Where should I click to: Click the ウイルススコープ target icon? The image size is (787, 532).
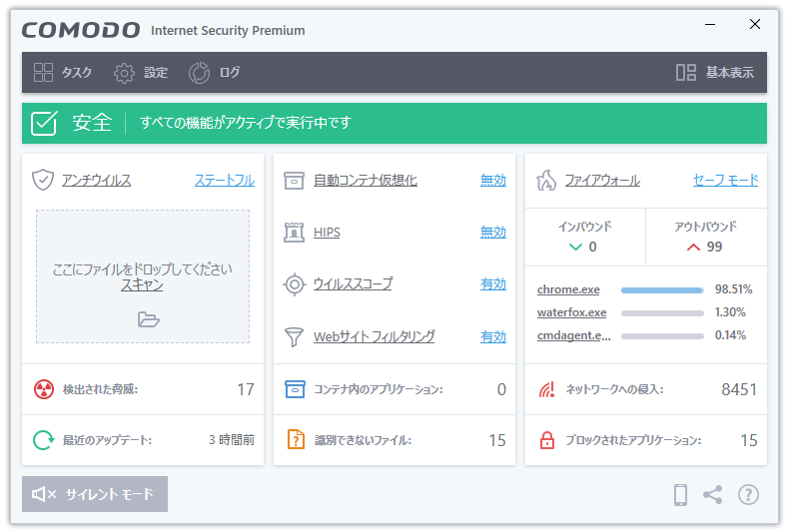click(295, 284)
